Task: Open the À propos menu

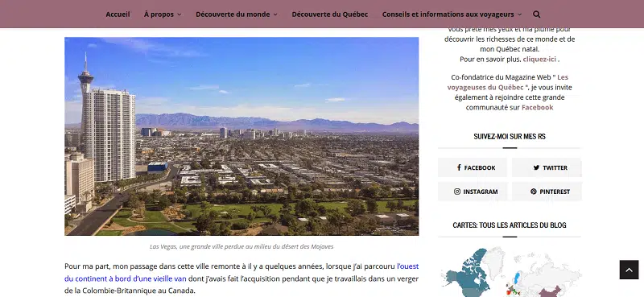Action: [159, 14]
